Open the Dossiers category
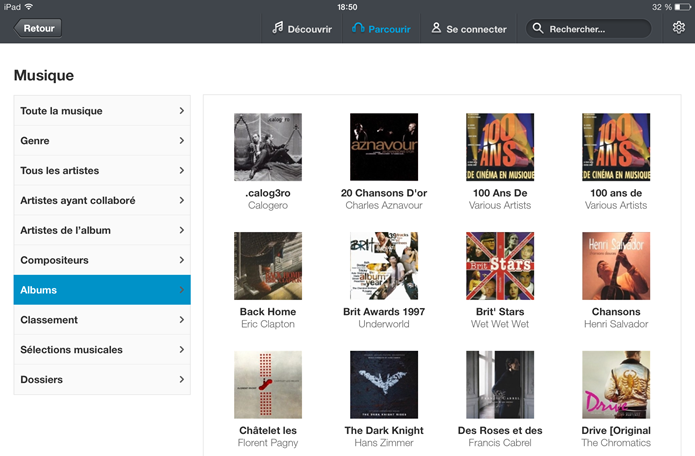Viewport: 695px width, 456px height. pos(102,379)
